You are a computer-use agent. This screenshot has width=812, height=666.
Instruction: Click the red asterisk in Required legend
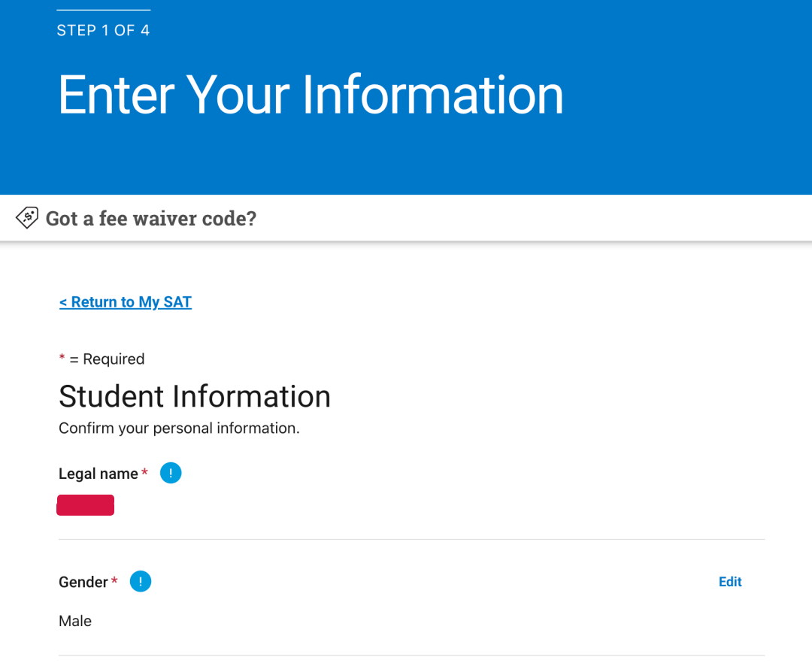[62, 357]
